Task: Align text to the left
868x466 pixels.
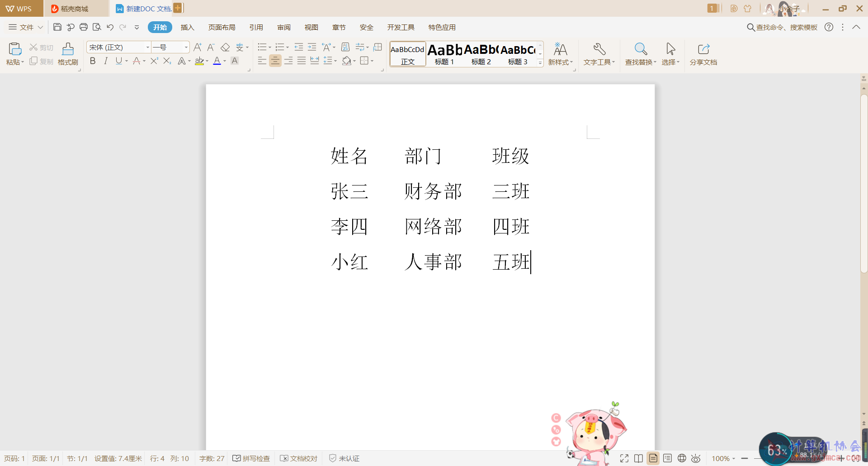Action: click(262, 61)
